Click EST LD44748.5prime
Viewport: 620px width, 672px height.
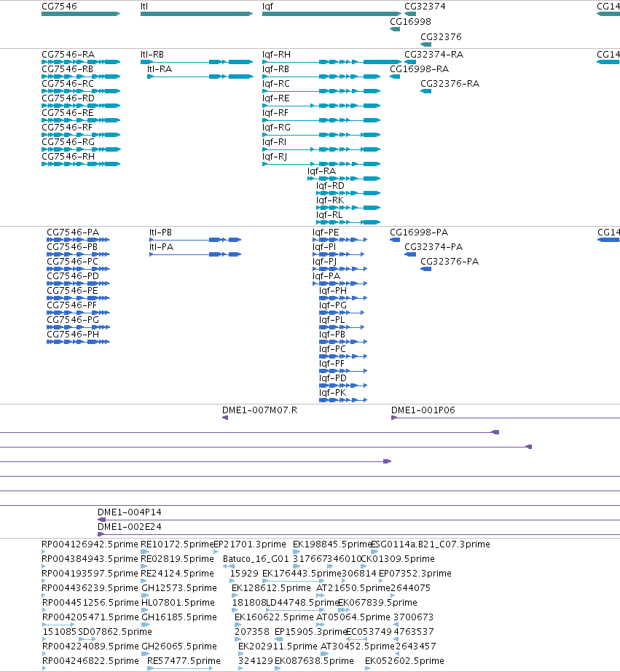point(302,603)
